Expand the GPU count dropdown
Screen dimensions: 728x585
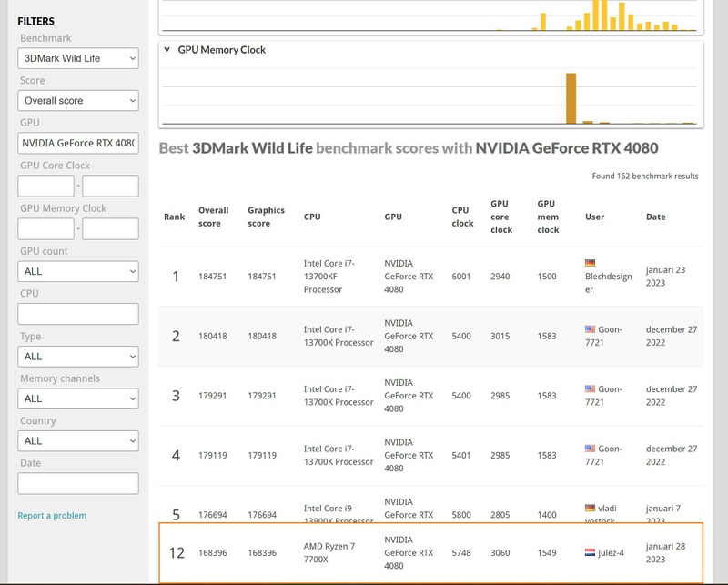point(78,271)
